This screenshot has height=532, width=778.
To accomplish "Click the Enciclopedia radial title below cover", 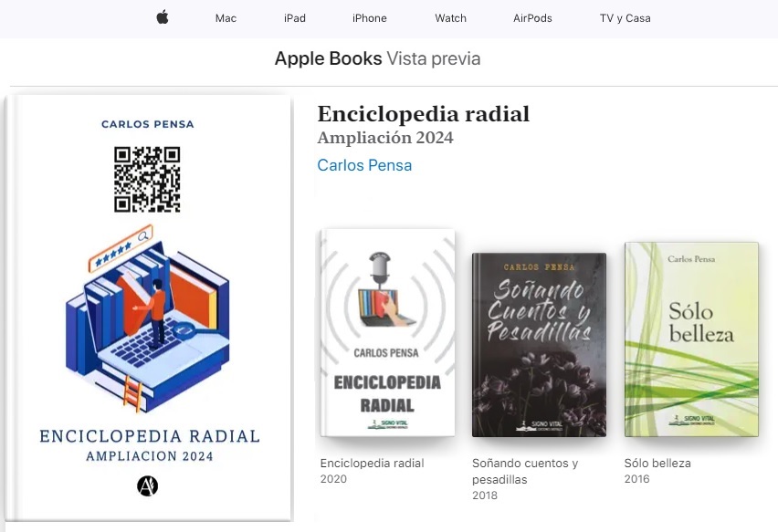I will (x=373, y=463).
